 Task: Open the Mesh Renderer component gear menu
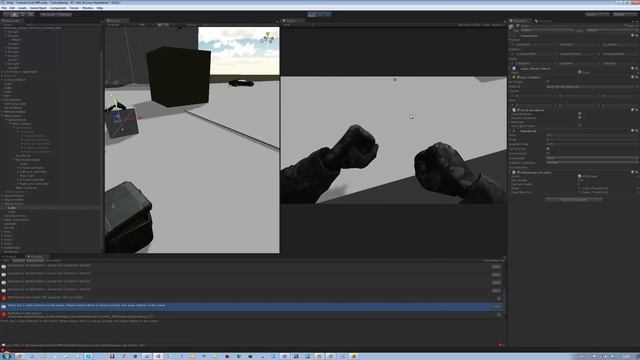click(636, 110)
